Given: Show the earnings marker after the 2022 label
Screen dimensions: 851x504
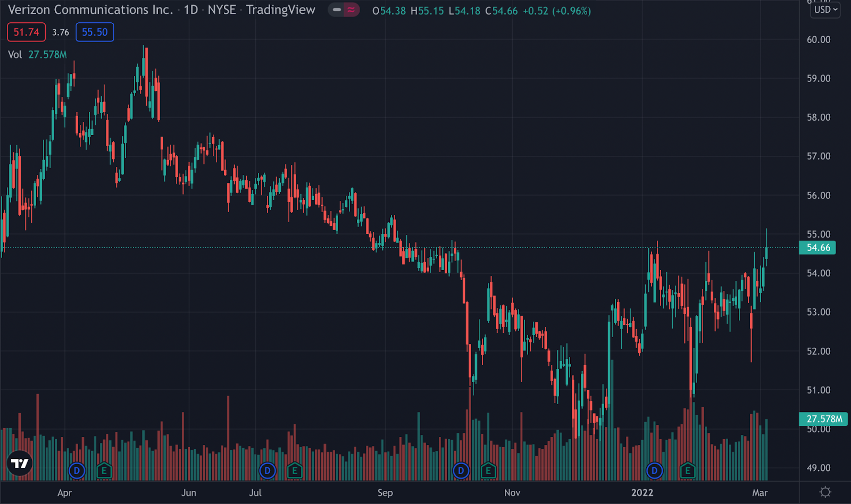Looking at the screenshot, I should tap(688, 471).
